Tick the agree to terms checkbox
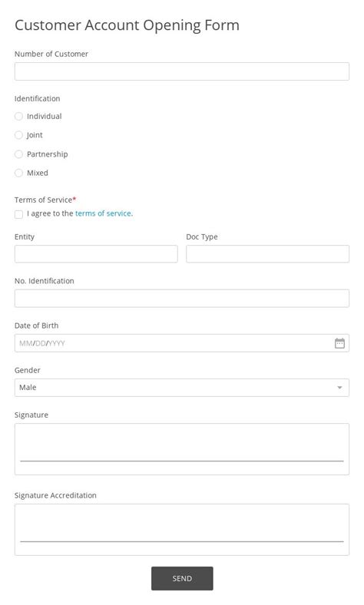 point(18,214)
